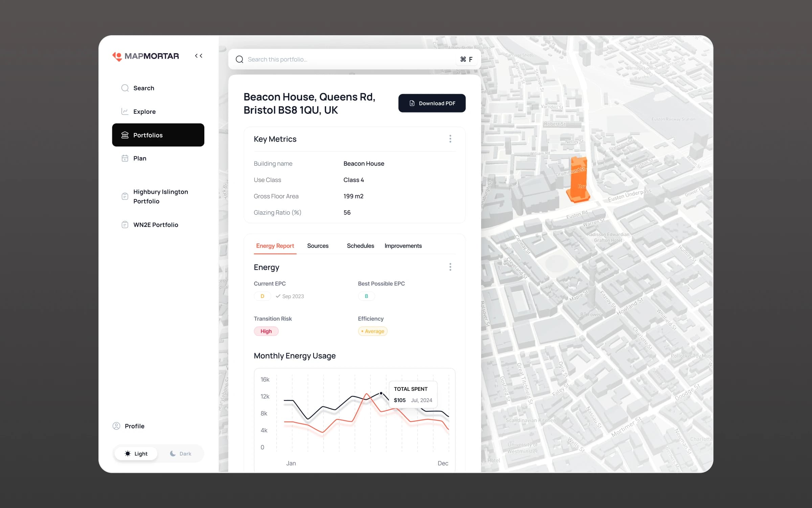Click the checkmark beside Sep 2023

pyautogui.click(x=278, y=296)
